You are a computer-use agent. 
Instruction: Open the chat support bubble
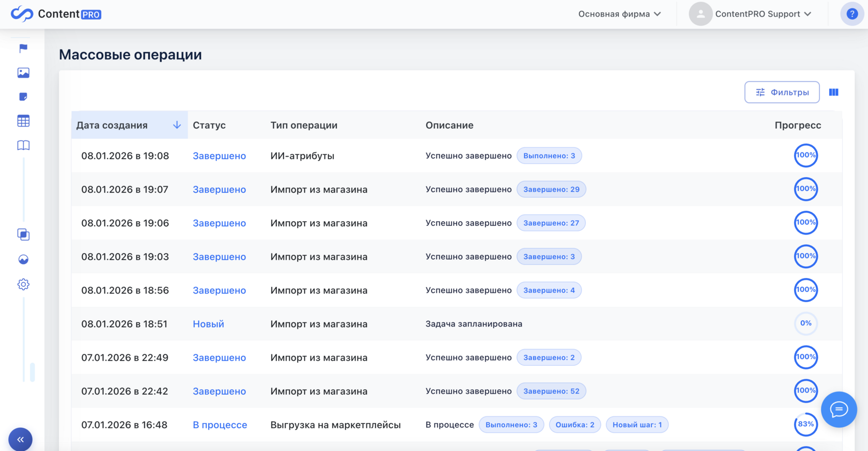tap(839, 410)
